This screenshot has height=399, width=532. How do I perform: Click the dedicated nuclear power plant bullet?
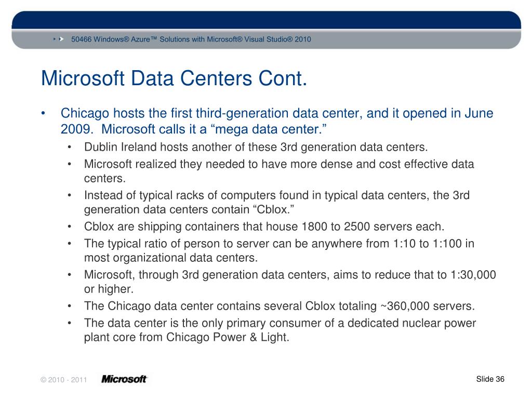click(x=280, y=330)
